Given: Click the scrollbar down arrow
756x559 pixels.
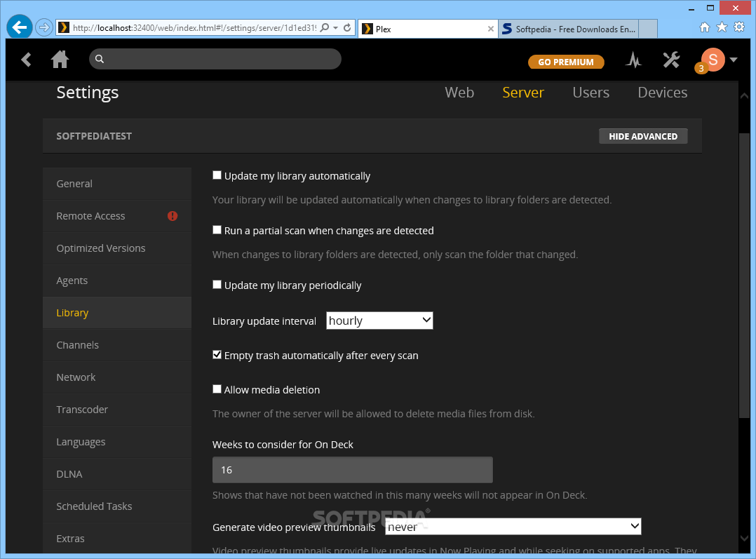Looking at the screenshot, I should [x=744, y=538].
